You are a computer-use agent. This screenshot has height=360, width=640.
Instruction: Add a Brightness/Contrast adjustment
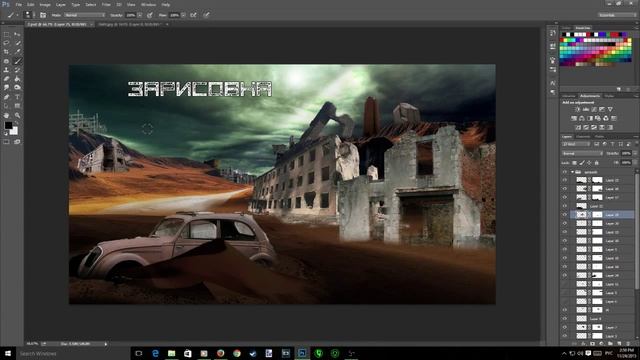(x=578, y=109)
